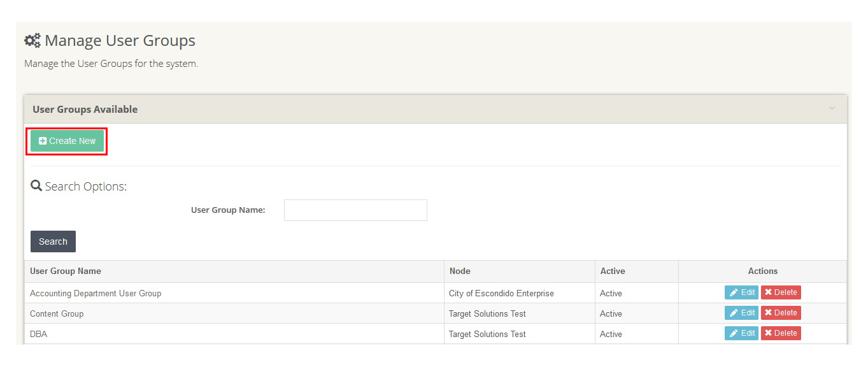Sort by the Node column header
Viewport: 868px width, 367px height.
point(460,271)
